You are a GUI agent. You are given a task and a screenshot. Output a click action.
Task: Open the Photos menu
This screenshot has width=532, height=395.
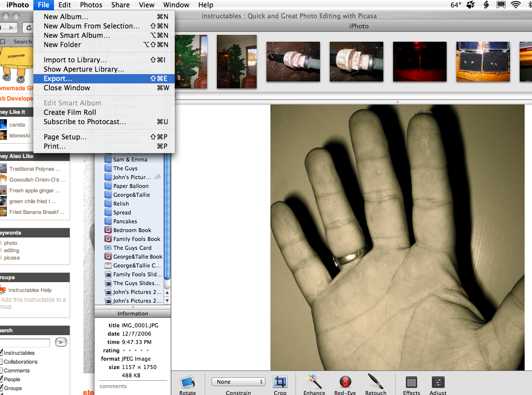(x=91, y=5)
